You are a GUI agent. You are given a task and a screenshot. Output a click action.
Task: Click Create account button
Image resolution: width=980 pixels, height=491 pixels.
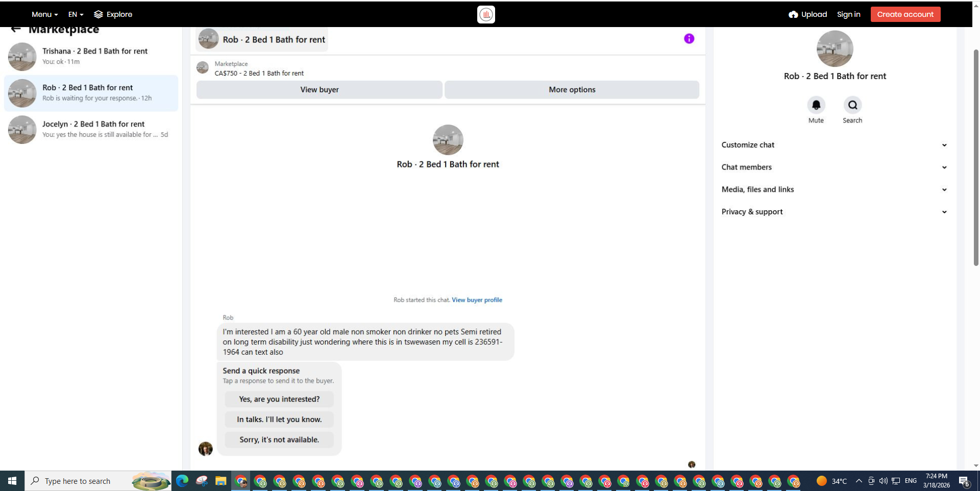[905, 14]
